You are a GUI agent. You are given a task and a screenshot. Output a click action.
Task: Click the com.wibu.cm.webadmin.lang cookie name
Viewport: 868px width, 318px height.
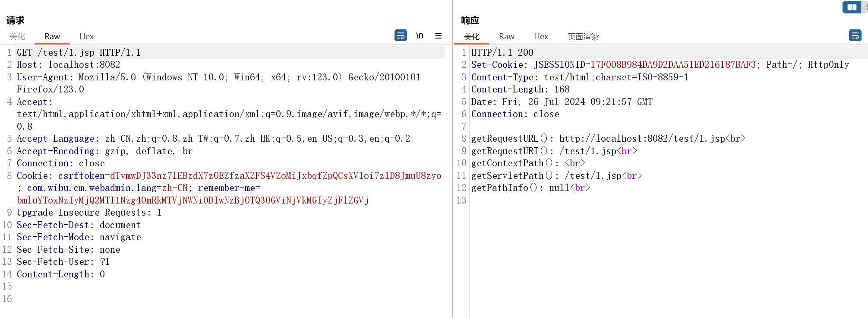click(x=92, y=188)
